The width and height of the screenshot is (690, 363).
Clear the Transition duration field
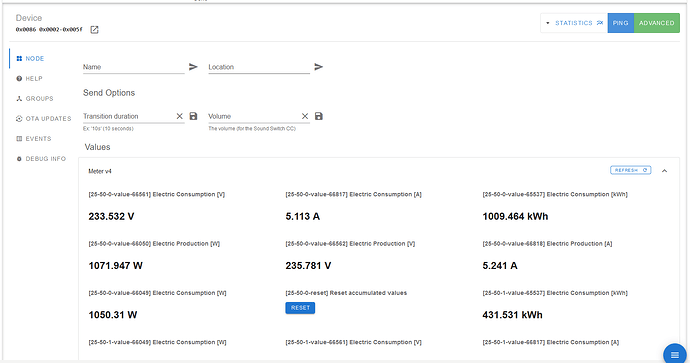(180, 116)
